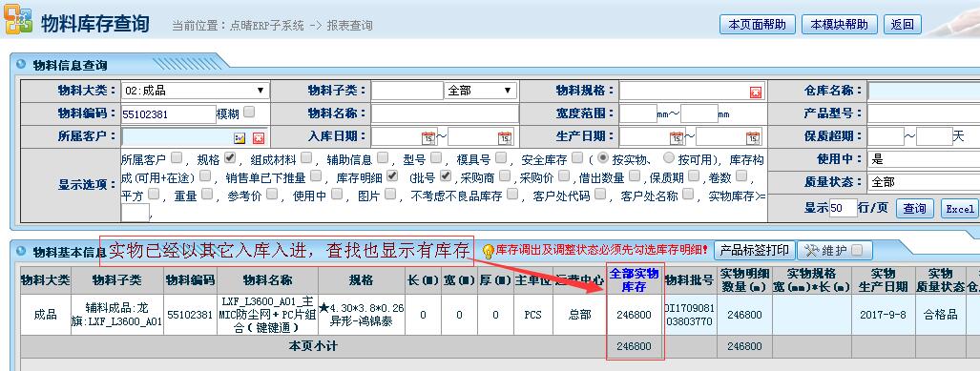Open customer picker icon beside 所属客户

[x=240, y=138]
